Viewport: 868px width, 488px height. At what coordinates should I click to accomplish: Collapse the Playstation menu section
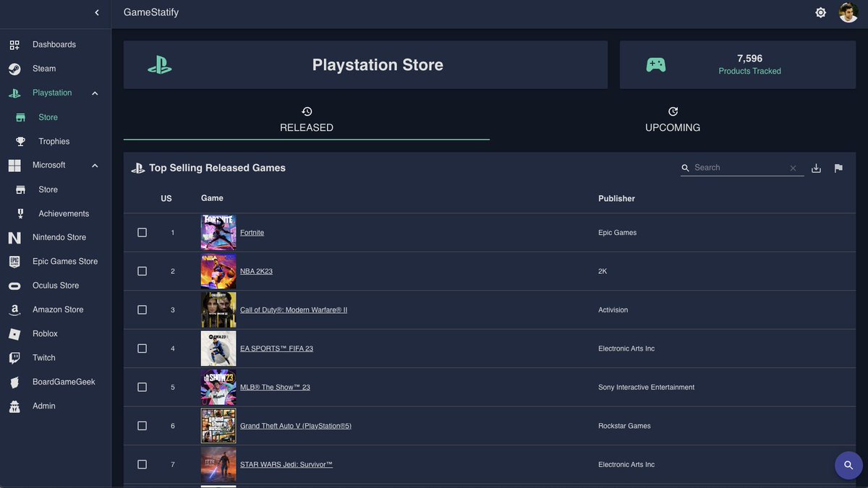95,93
